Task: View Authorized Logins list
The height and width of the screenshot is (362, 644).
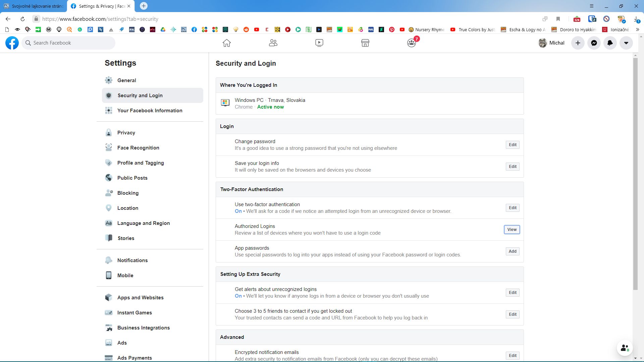Action: pos(512,230)
